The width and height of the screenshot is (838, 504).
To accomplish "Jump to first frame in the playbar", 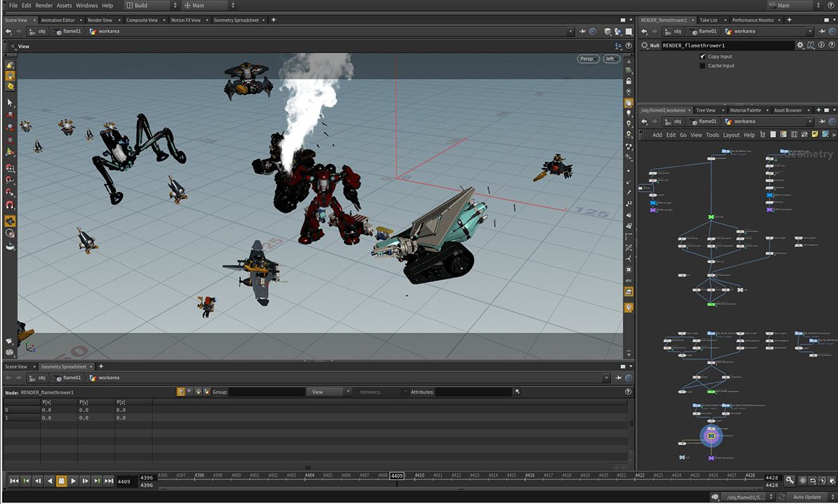I will [x=14, y=481].
